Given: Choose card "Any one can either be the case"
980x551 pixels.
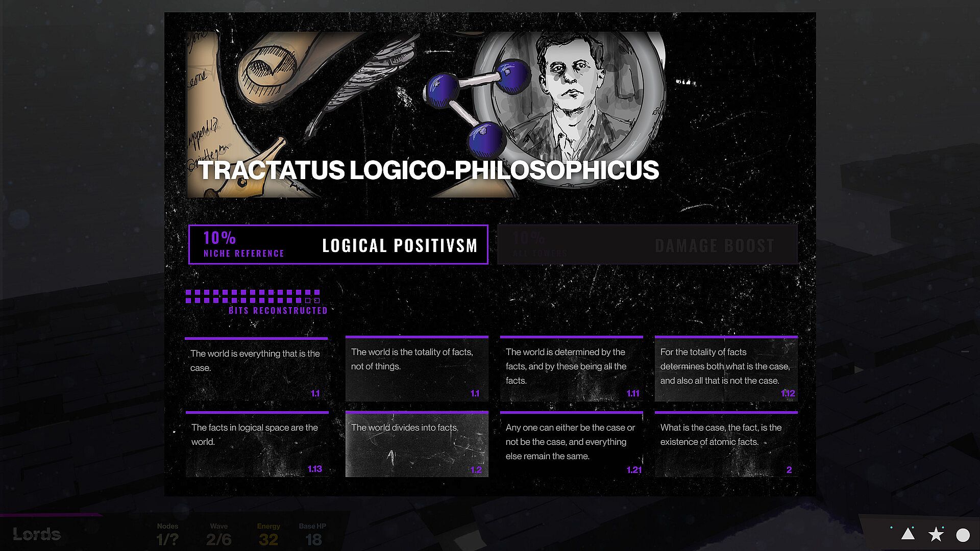Looking at the screenshot, I should coord(572,444).
